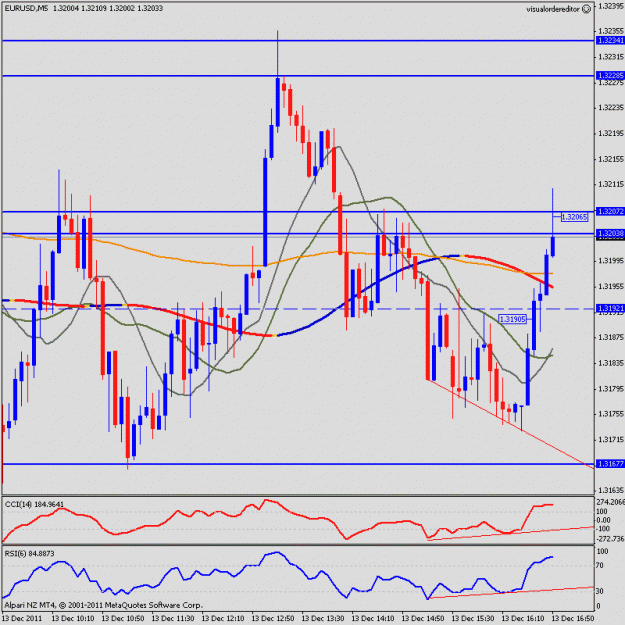Click the 1.32195 price on the scale
Screen dimensions: 625x625
(611, 134)
